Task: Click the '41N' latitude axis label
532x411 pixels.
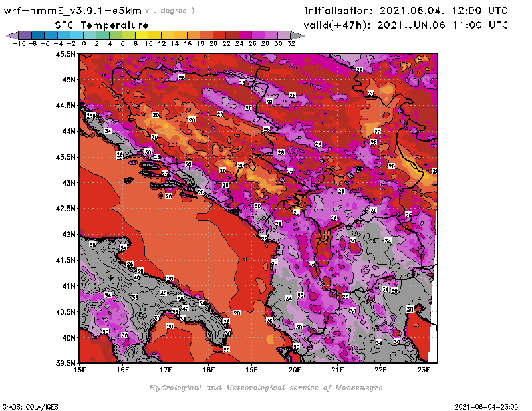Action: pos(69,286)
